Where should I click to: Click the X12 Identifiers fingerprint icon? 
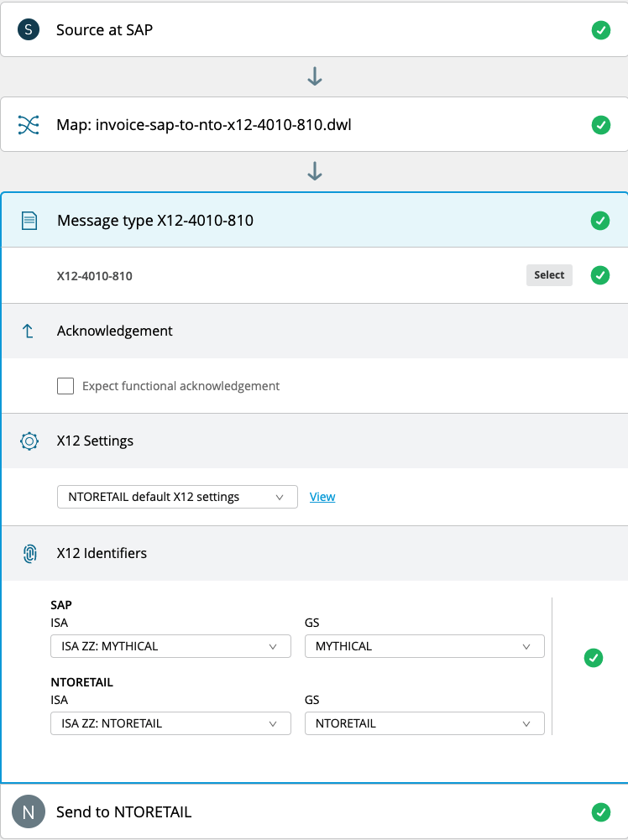pyautogui.click(x=29, y=553)
